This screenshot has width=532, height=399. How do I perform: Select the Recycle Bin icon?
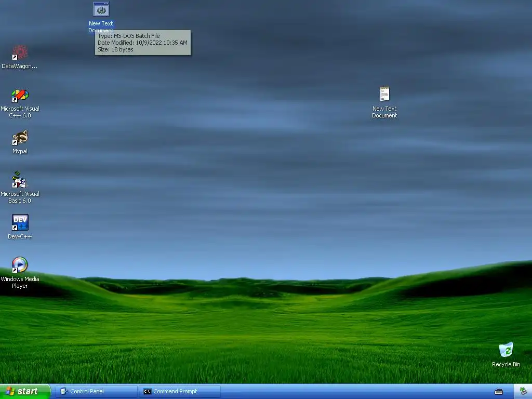[506, 350]
